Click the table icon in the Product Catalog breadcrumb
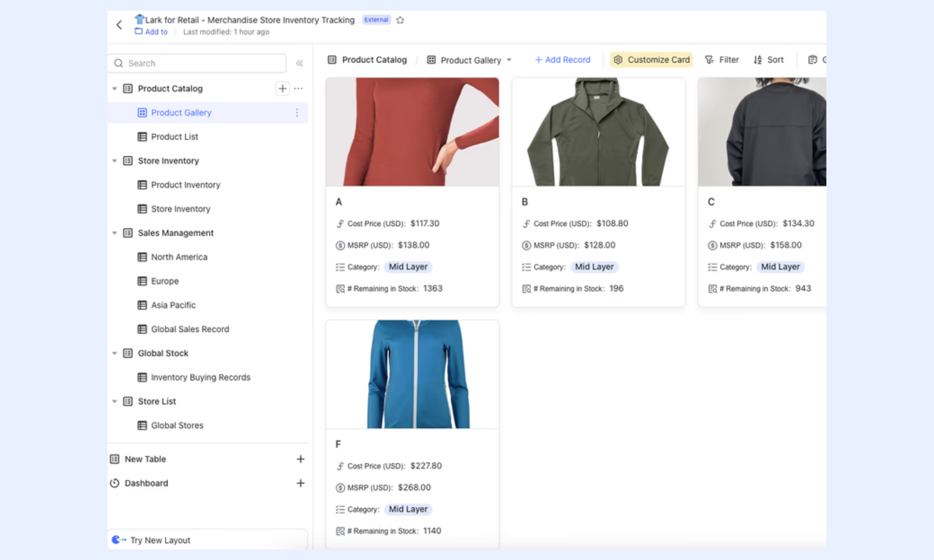The width and height of the screenshot is (934, 560). [332, 60]
